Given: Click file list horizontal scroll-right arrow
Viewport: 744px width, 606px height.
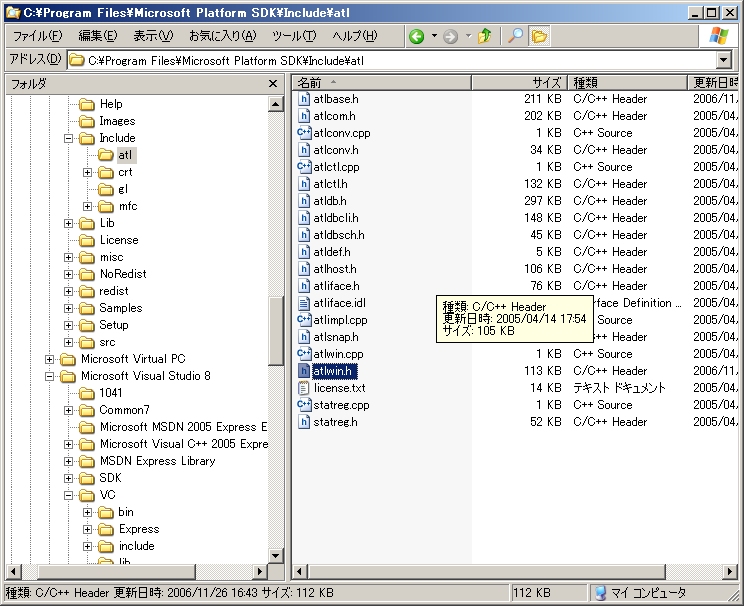Looking at the screenshot, I should point(730,571).
